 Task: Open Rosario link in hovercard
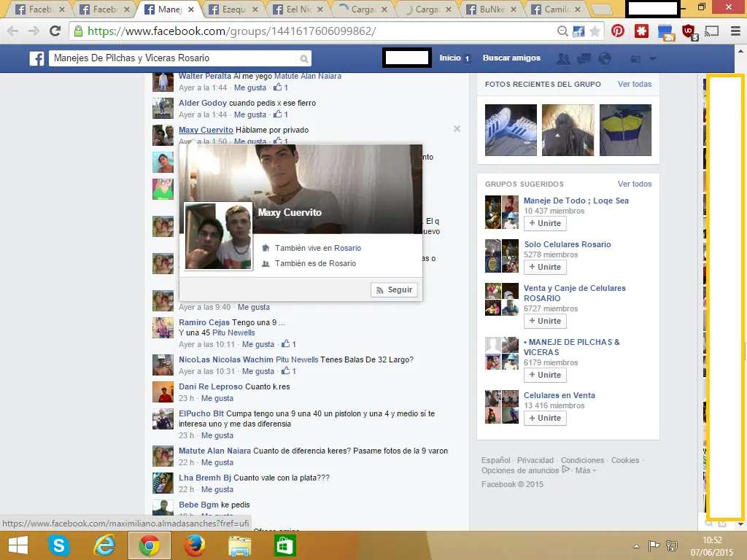(x=347, y=248)
